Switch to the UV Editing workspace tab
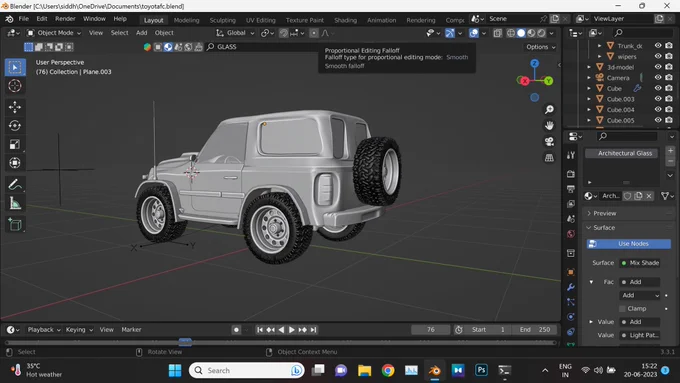This screenshot has width=680, height=383. [260, 20]
